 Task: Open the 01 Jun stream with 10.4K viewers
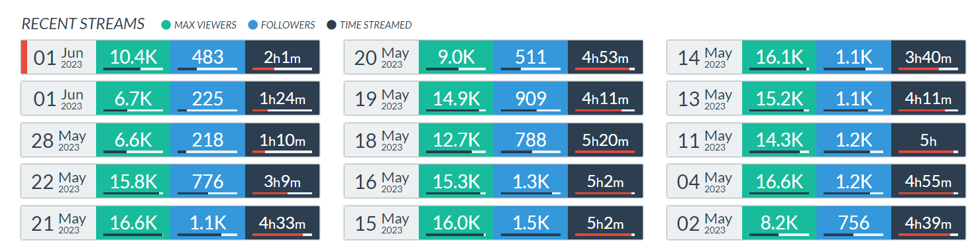click(170, 57)
